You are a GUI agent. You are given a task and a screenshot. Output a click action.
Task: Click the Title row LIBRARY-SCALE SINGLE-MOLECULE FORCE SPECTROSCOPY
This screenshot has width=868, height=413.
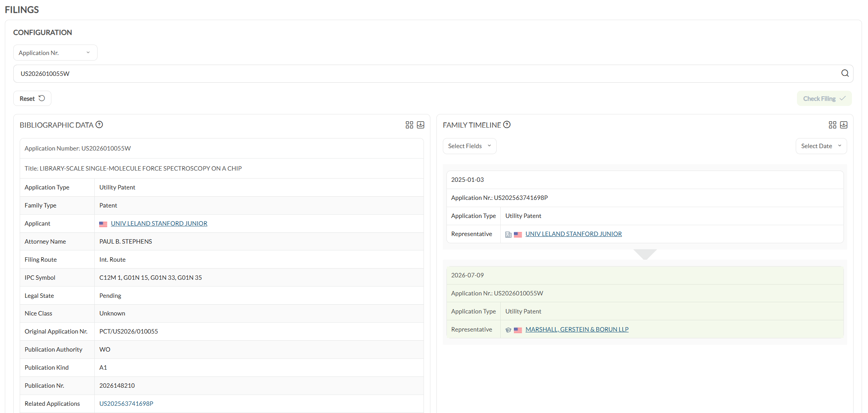222,169
